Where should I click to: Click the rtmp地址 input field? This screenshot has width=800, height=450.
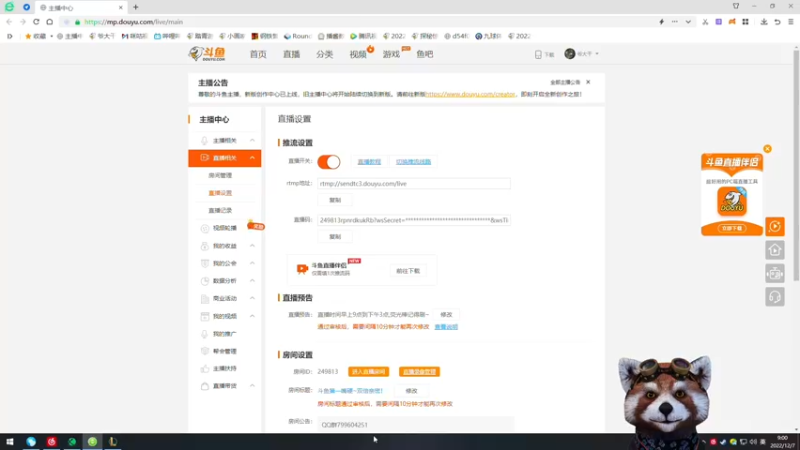pos(414,184)
